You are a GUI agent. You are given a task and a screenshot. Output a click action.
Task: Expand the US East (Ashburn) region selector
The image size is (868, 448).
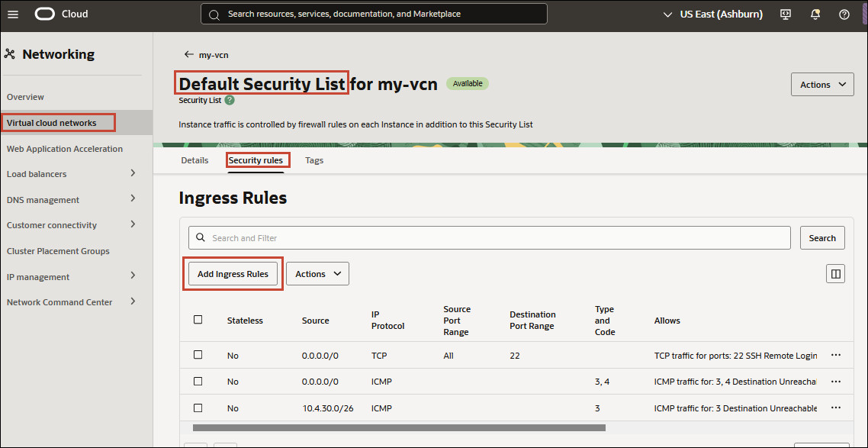pos(712,14)
